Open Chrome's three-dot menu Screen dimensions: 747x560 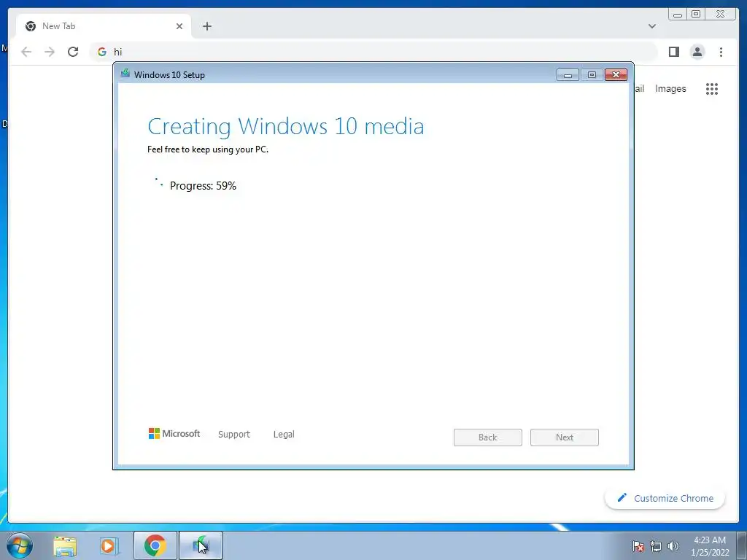[x=721, y=52]
